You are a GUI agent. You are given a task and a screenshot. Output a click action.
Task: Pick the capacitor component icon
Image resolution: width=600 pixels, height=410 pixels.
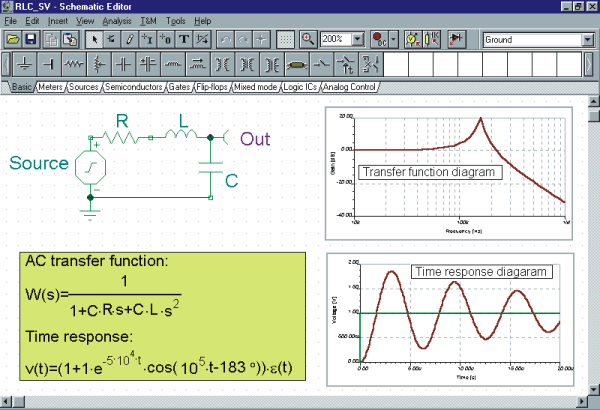[x=123, y=66]
